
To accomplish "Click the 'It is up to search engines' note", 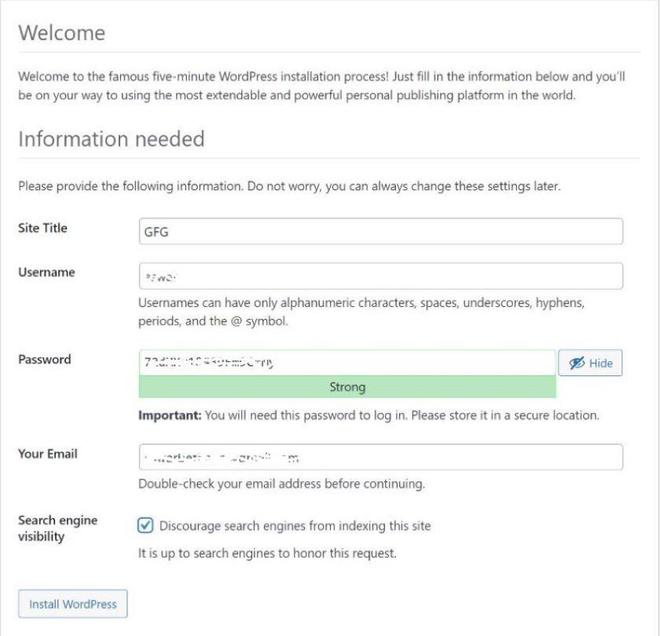I will tap(267, 553).
